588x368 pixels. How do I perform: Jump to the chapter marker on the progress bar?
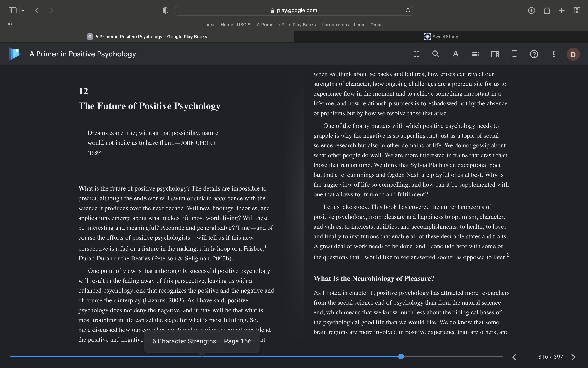pyautogui.click(x=202, y=356)
